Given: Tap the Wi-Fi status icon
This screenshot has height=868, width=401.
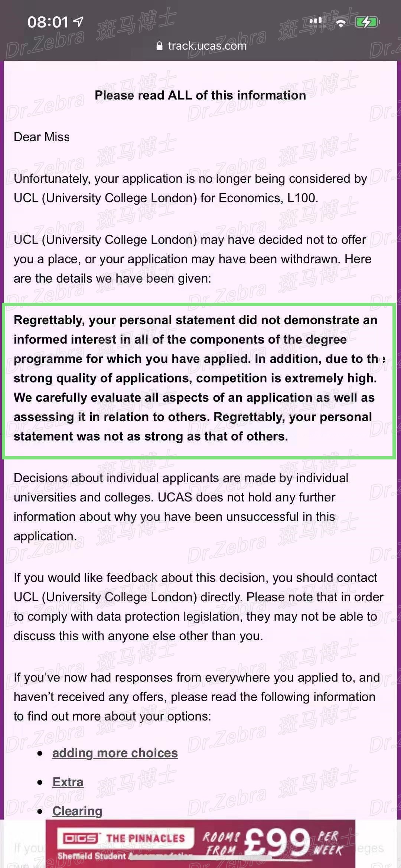Looking at the screenshot, I should click(x=340, y=23).
